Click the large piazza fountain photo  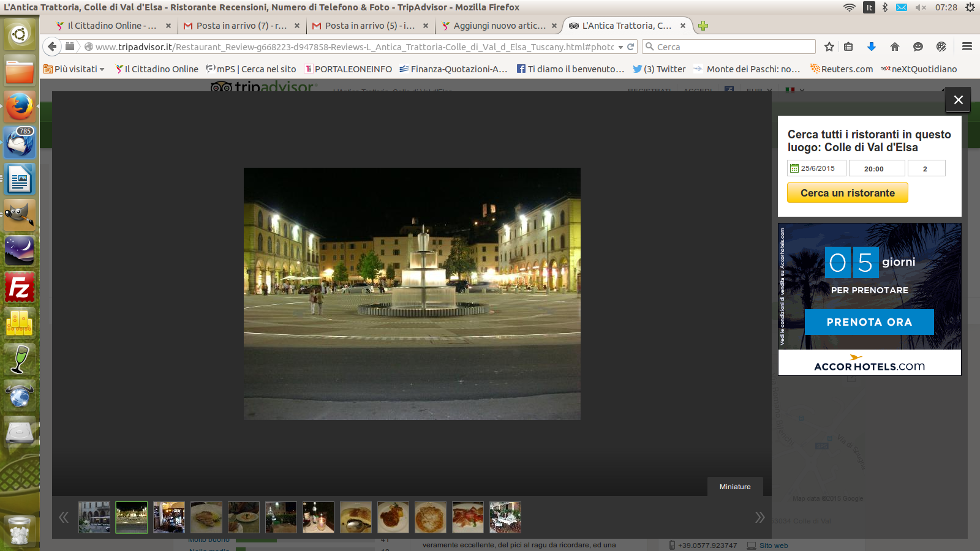pyautogui.click(x=412, y=294)
